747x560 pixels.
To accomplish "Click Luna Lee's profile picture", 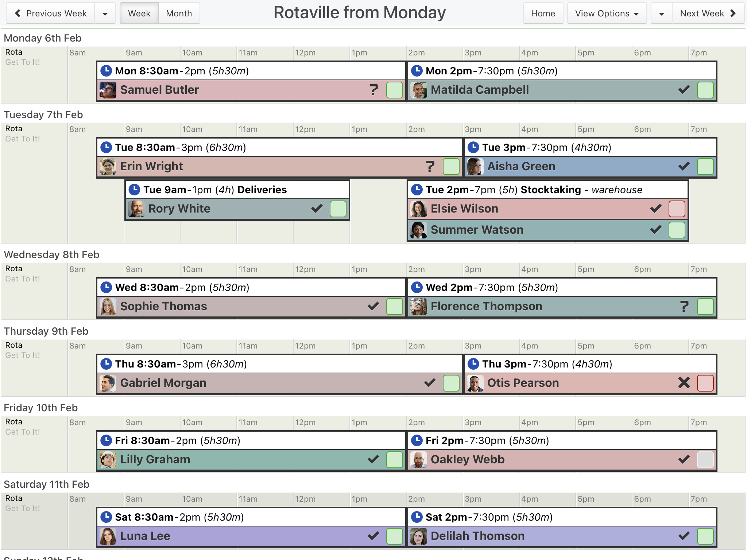I will click(108, 536).
